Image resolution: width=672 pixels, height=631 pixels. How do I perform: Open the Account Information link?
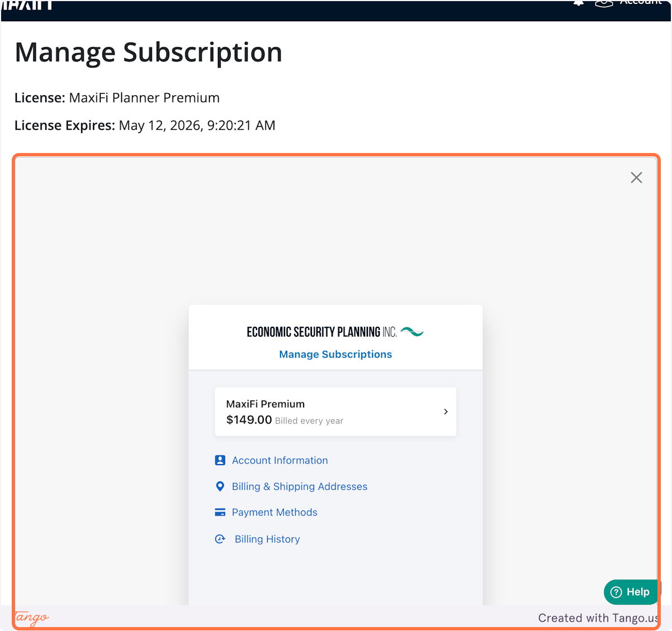click(280, 460)
